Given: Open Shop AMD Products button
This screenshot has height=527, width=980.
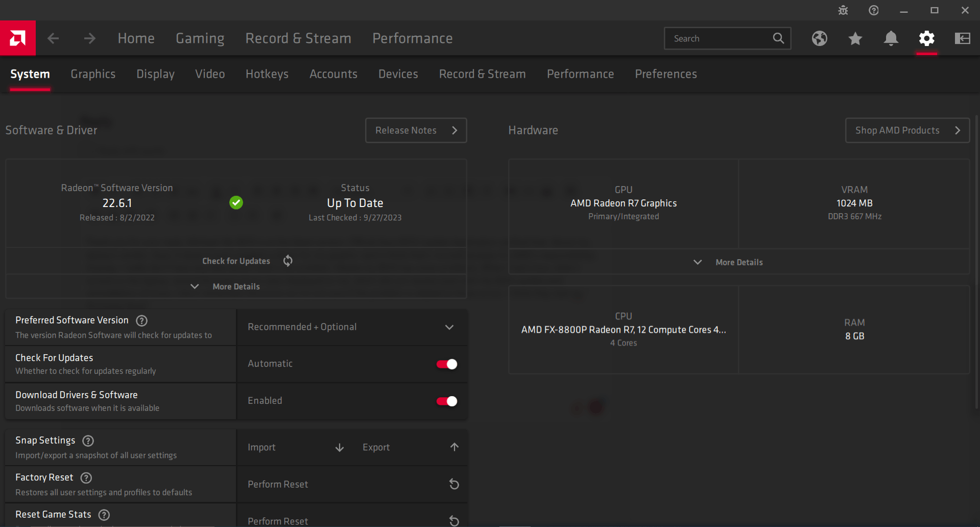Looking at the screenshot, I should 907,130.
